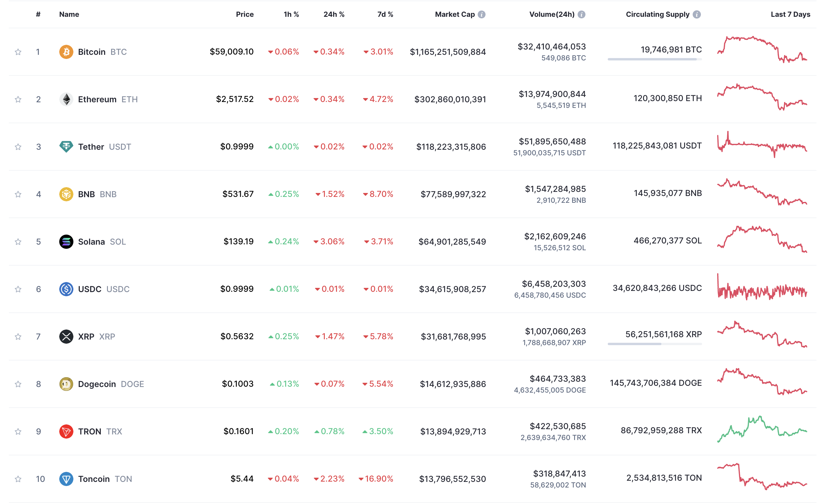Click Bitcoin's circulating supply progress bar

(655, 59)
